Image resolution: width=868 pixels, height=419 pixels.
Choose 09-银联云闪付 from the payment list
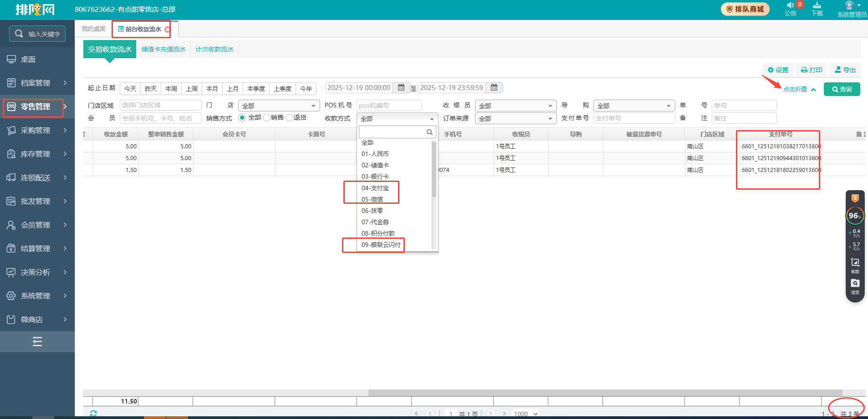394,245
